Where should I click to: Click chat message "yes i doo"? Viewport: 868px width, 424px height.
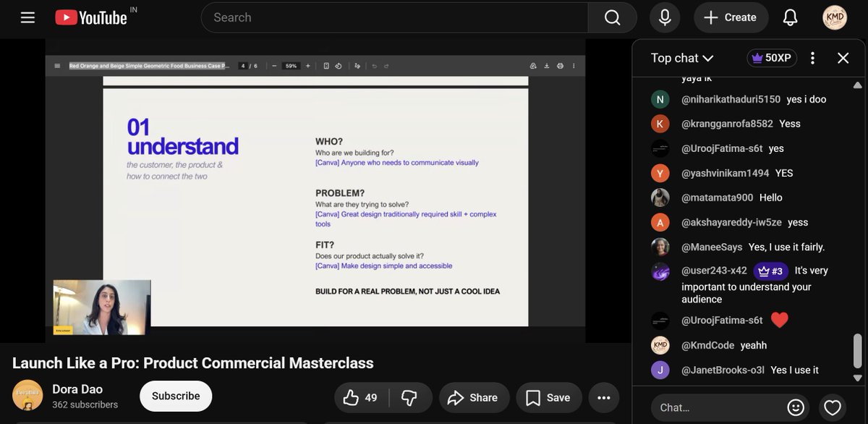(807, 99)
